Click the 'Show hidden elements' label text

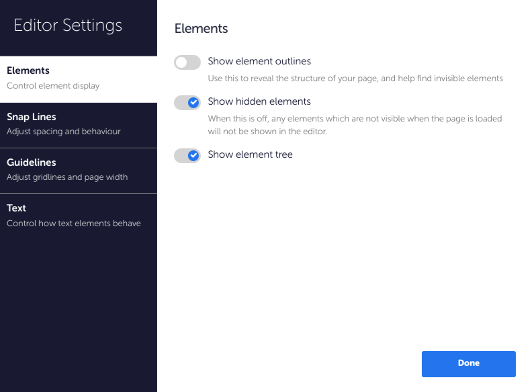pos(259,101)
